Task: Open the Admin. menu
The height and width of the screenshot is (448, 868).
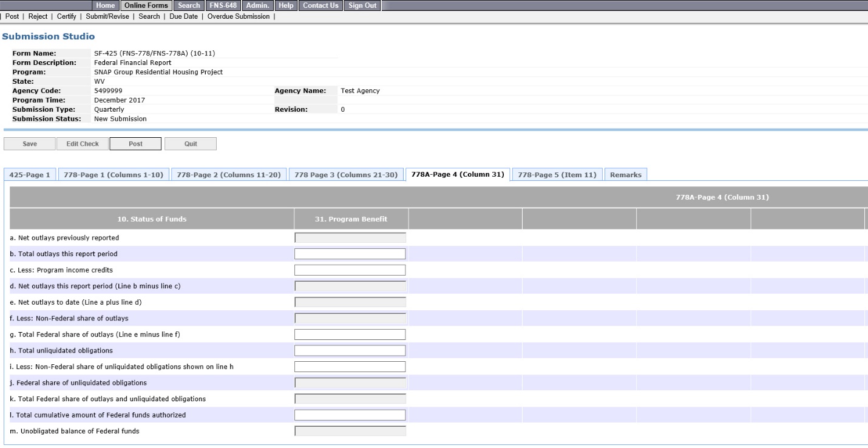Action: (x=258, y=5)
